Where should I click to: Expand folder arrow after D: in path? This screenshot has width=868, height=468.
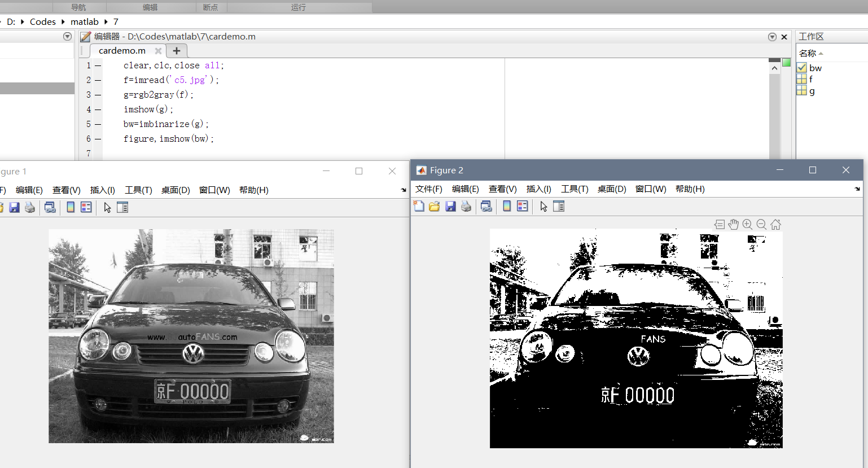(23, 22)
